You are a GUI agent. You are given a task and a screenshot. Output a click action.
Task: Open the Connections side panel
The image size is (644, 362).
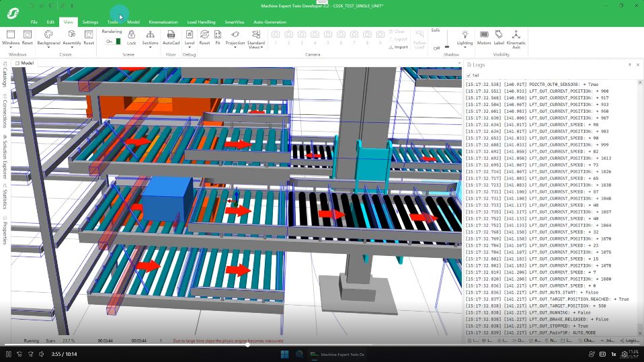click(5, 110)
